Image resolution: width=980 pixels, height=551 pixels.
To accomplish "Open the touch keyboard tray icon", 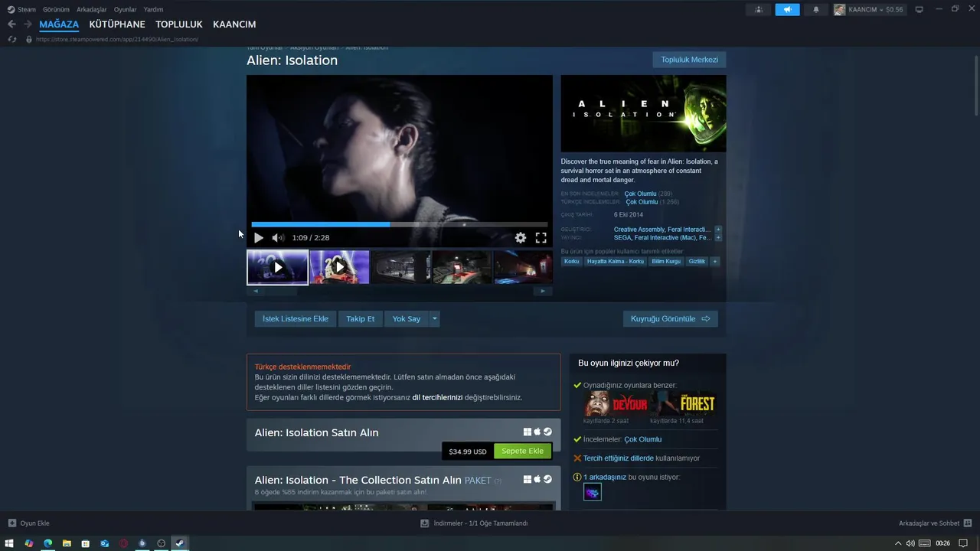I will tap(925, 543).
